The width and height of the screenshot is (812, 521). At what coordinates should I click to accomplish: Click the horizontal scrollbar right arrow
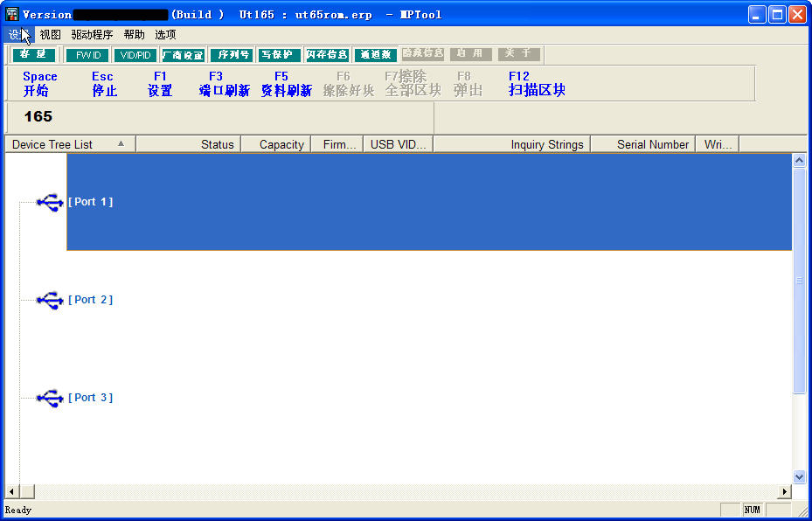[784, 492]
